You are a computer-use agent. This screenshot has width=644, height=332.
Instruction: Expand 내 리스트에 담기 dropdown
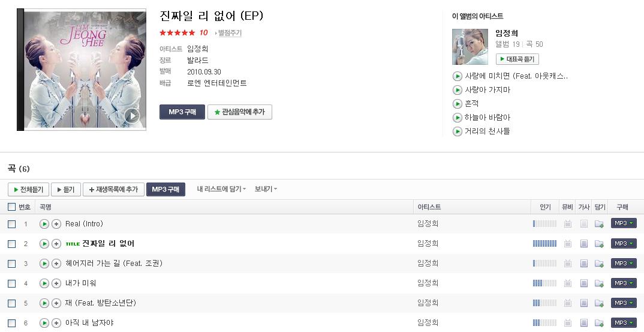coord(221,189)
